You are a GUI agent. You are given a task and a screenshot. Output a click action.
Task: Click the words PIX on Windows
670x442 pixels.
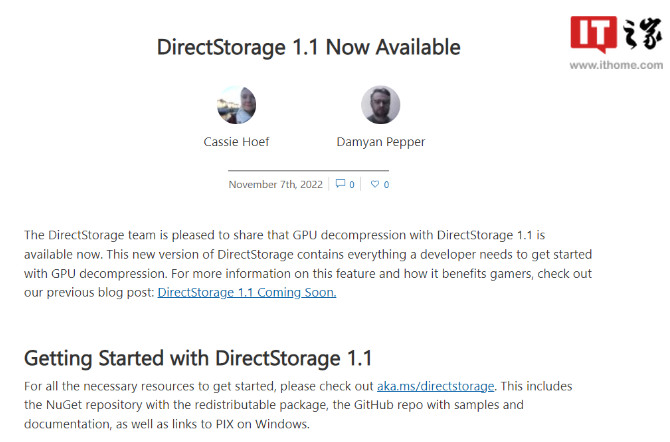pyautogui.click(x=266, y=424)
